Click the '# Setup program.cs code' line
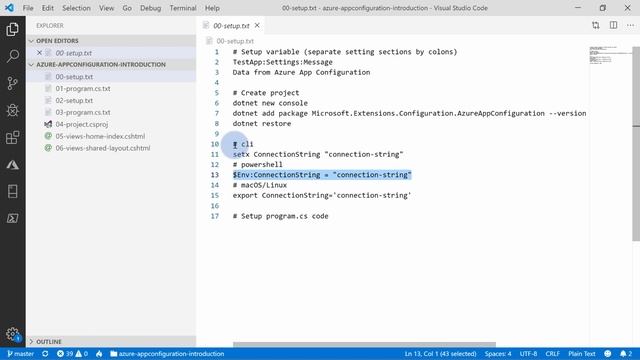Image resolution: width=640 pixels, height=360 pixels. tap(280, 216)
